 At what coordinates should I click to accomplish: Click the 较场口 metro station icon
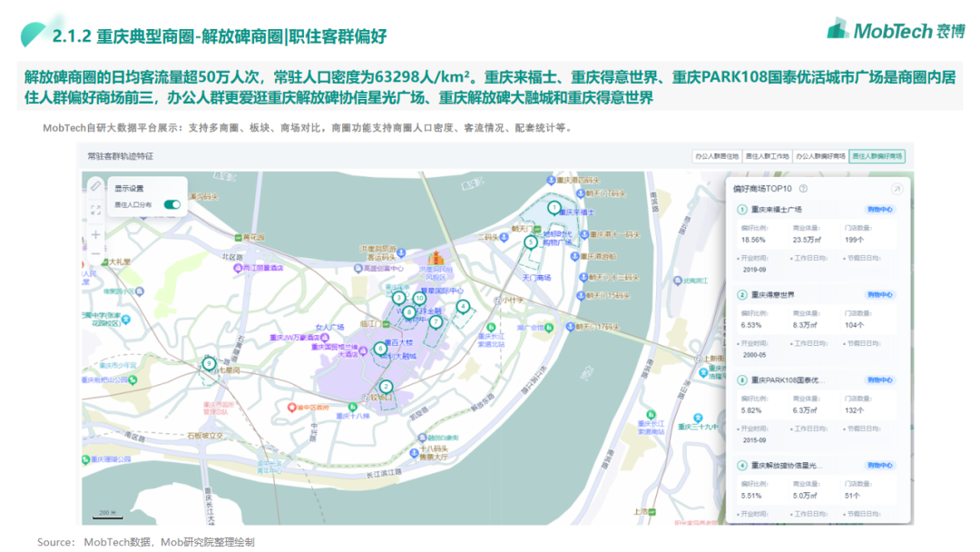click(x=366, y=398)
